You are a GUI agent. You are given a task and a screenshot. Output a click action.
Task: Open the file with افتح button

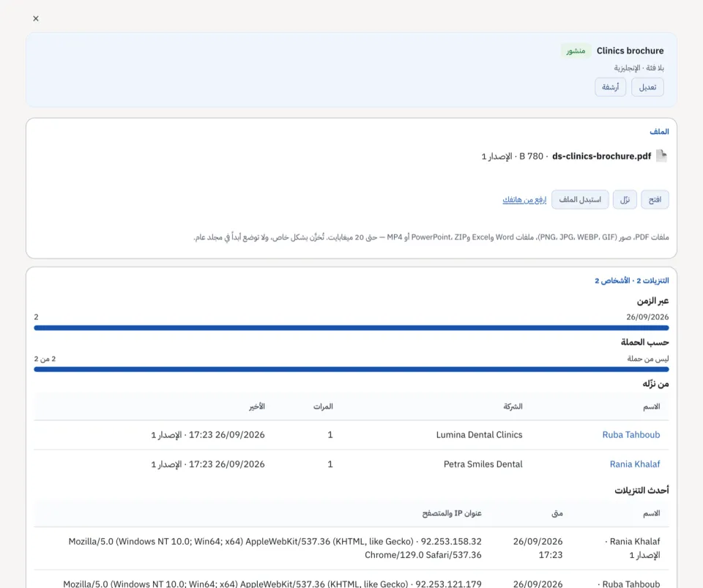pyautogui.click(x=655, y=199)
